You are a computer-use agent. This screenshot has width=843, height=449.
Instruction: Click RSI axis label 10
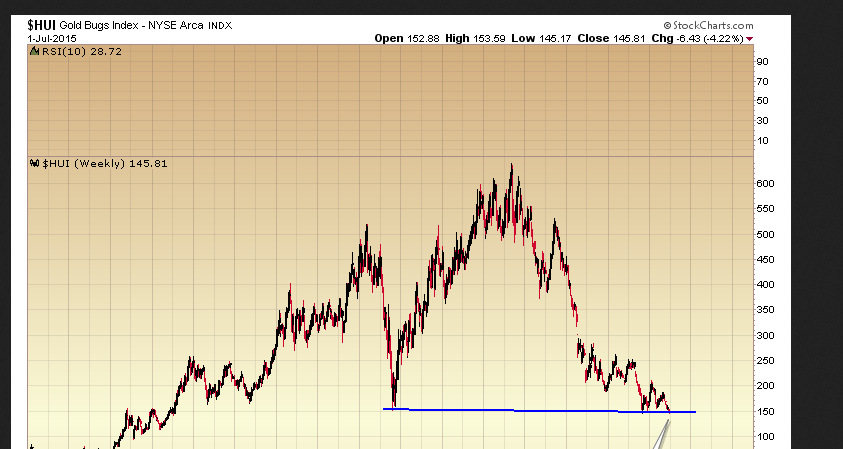pyautogui.click(x=762, y=141)
